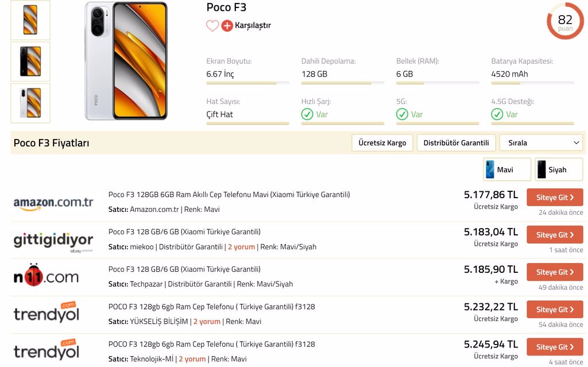
Task: Open the amazon.com.tr store logo
Action: tap(53, 203)
